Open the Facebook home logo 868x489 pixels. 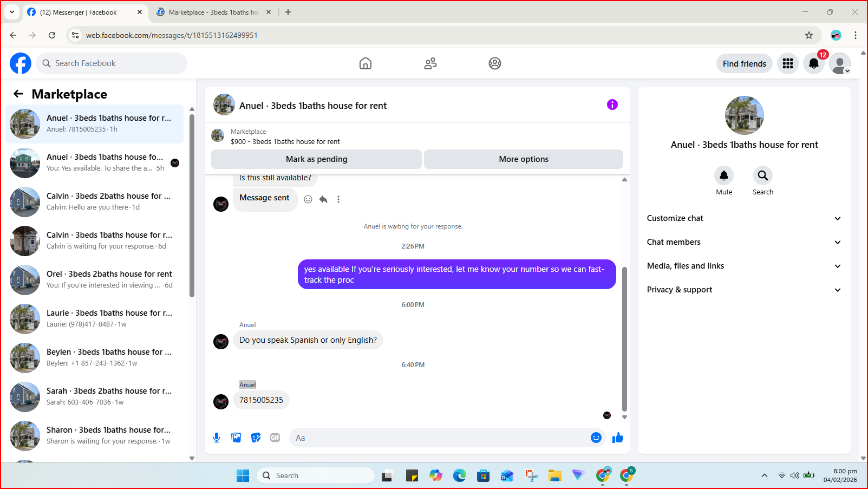[21, 63]
